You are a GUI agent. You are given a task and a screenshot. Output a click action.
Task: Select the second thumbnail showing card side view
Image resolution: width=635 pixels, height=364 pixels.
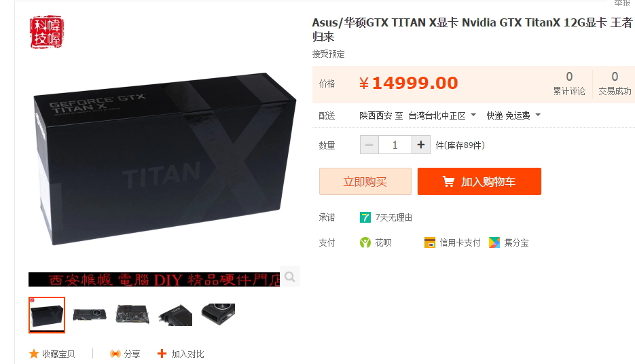pyautogui.click(x=90, y=314)
